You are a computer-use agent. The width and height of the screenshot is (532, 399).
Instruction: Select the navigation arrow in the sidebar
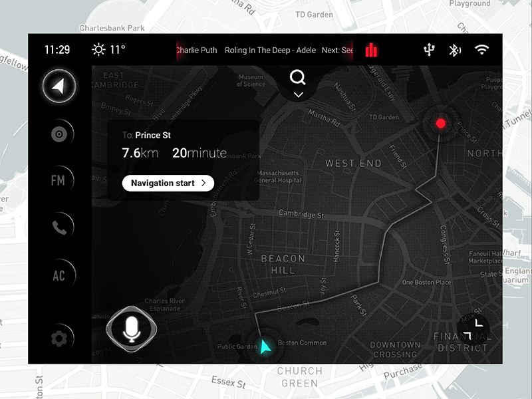[59, 86]
